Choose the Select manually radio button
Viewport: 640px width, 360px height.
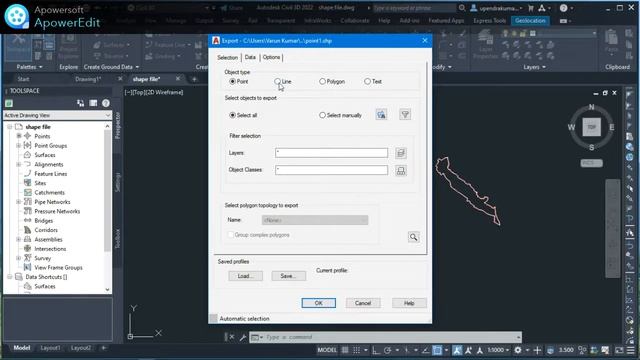(322, 115)
